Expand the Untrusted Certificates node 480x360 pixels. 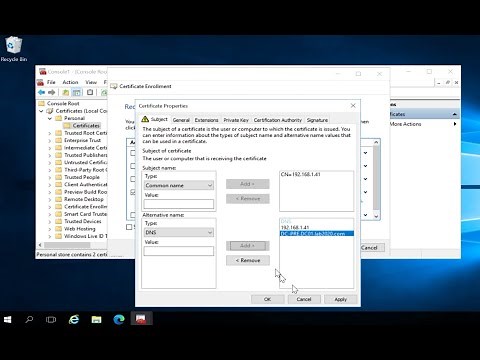coord(50,163)
